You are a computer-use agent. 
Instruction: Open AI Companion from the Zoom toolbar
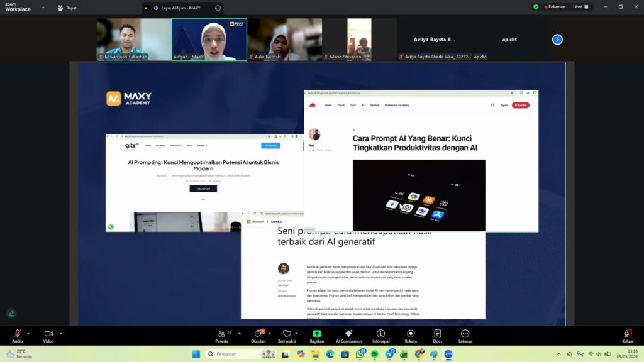click(348, 335)
